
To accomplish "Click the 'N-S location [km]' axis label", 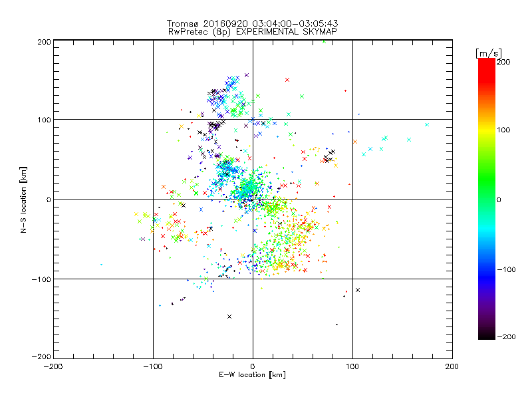I will pyautogui.click(x=23, y=199).
